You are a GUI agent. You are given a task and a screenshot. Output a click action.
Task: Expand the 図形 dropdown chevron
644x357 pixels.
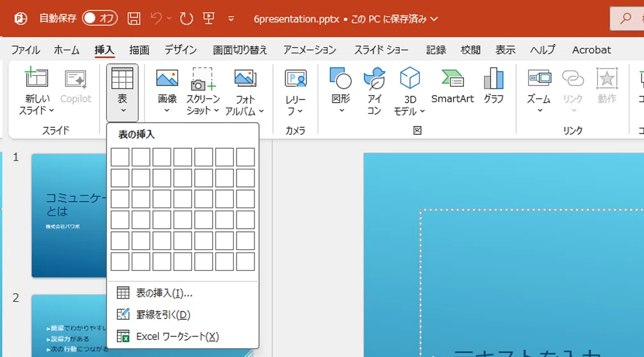click(341, 110)
